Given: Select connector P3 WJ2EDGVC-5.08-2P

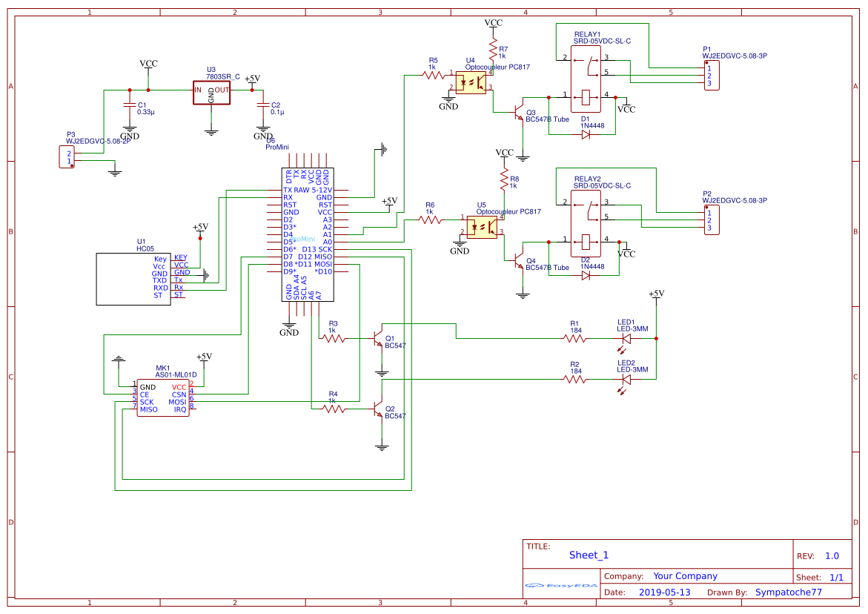Looking at the screenshot, I should point(65,155).
